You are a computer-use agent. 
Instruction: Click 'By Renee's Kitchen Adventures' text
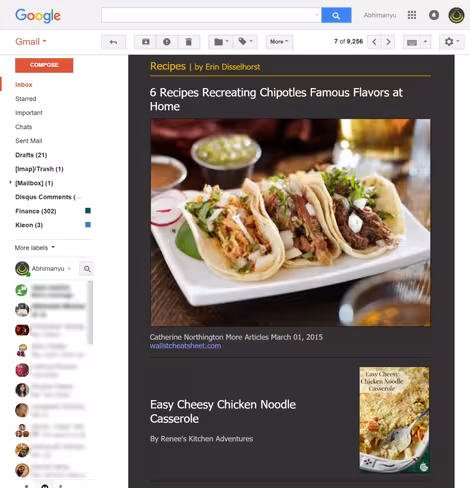(201, 439)
